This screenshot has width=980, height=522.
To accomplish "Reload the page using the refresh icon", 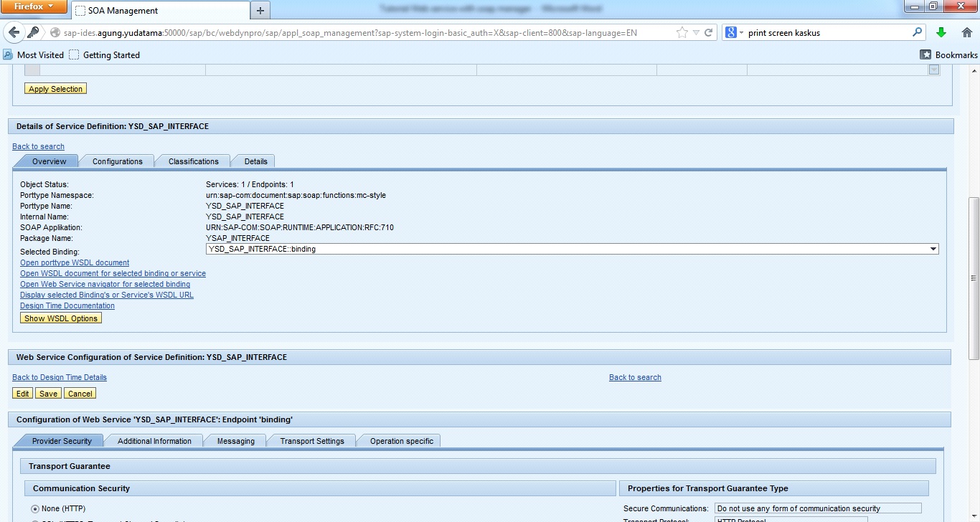I will click(x=708, y=32).
